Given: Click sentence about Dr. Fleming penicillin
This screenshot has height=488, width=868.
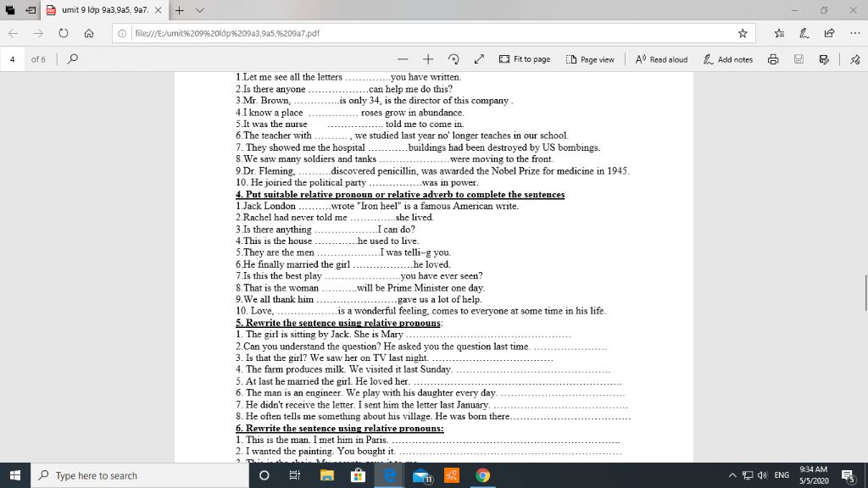Looking at the screenshot, I should (432, 171).
